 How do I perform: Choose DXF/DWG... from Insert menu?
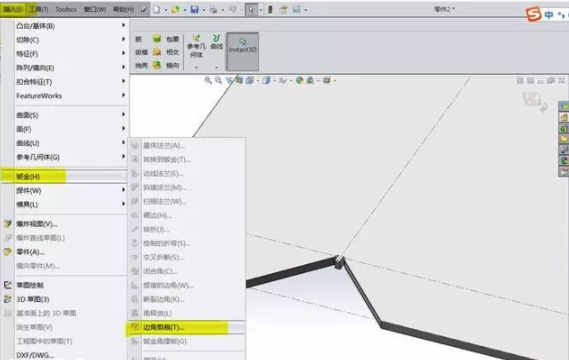[35, 355]
